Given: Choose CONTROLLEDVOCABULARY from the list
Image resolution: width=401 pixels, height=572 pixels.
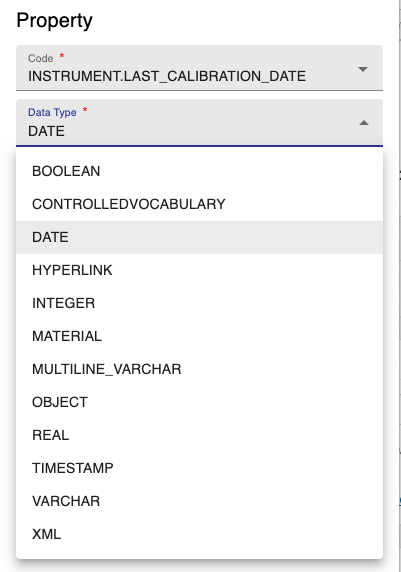Looking at the screenshot, I should [199, 204].
